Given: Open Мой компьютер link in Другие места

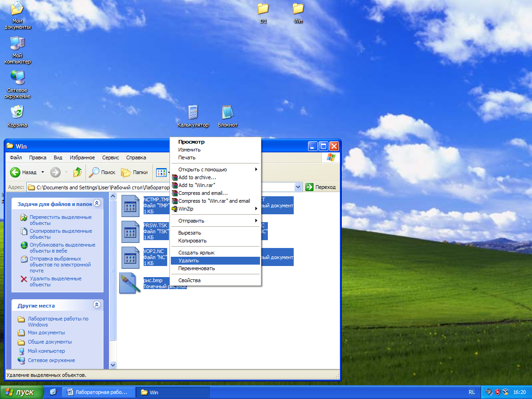Looking at the screenshot, I should (x=46, y=351).
